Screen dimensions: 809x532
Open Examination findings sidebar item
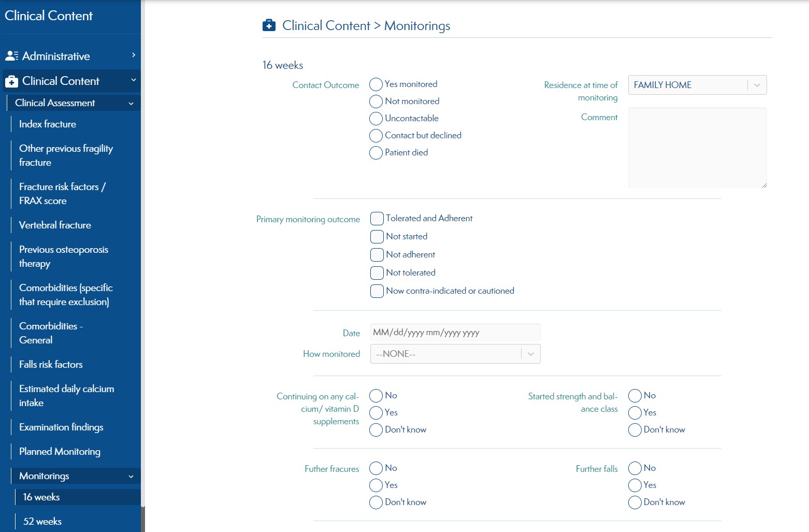(x=76, y=427)
